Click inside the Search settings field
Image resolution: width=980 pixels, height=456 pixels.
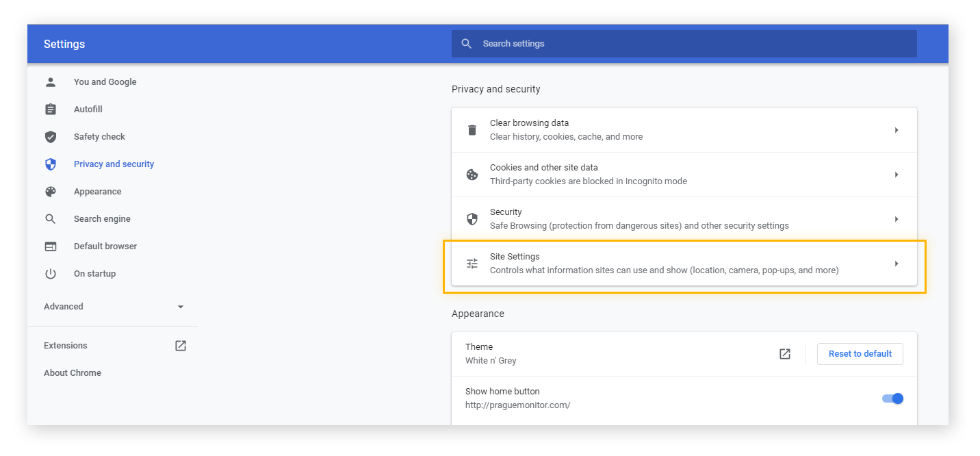(684, 43)
